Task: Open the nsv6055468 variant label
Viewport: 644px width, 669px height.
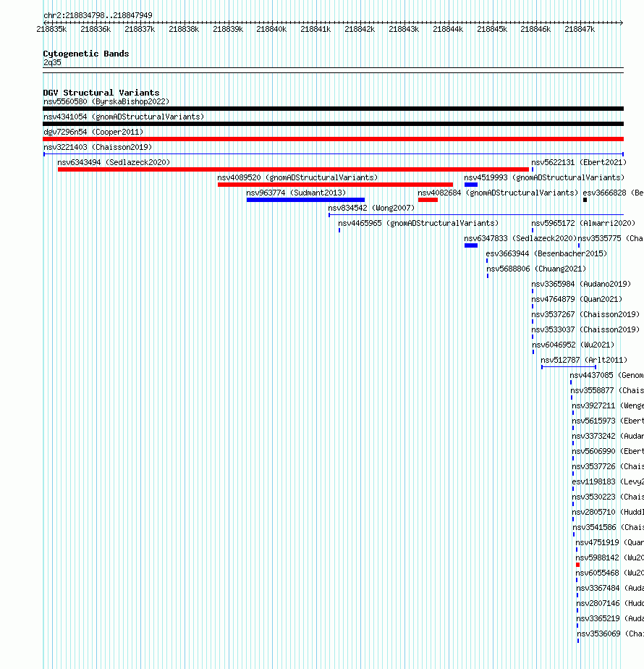Action: tap(609, 573)
